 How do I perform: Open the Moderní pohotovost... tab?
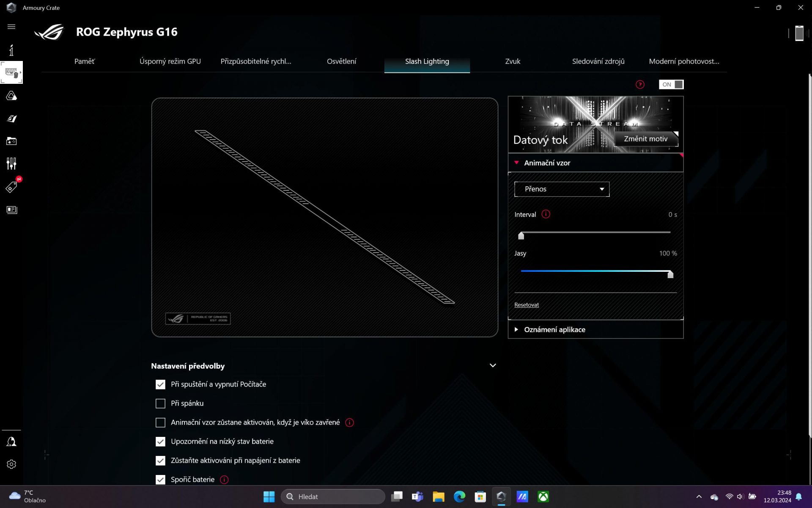click(x=684, y=61)
